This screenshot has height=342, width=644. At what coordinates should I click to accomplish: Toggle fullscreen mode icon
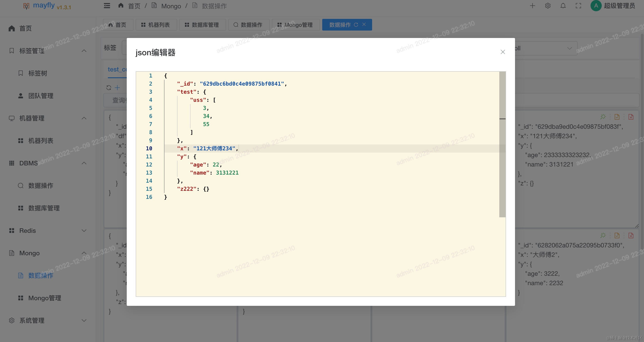[x=579, y=6]
